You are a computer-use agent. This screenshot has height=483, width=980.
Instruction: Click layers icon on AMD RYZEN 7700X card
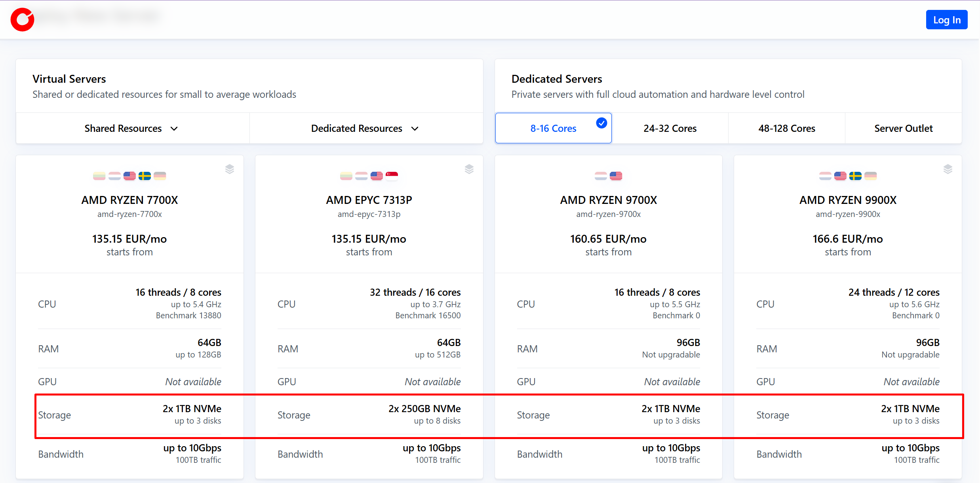[230, 169]
